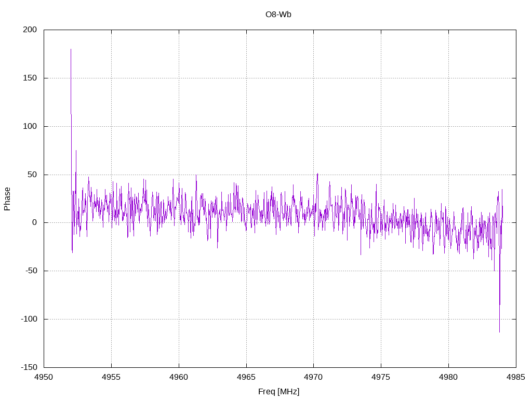Click y-axis tick label 0
Screen dimensions: 532x399
[35, 222]
